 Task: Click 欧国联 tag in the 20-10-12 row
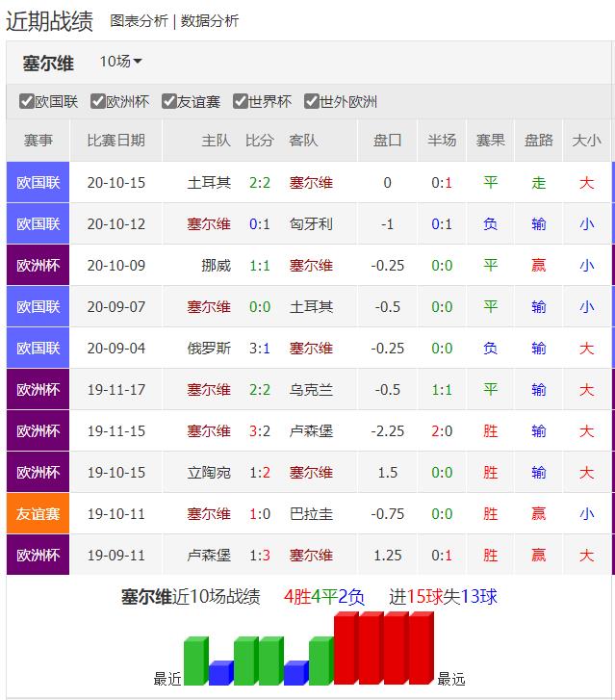(x=38, y=224)
